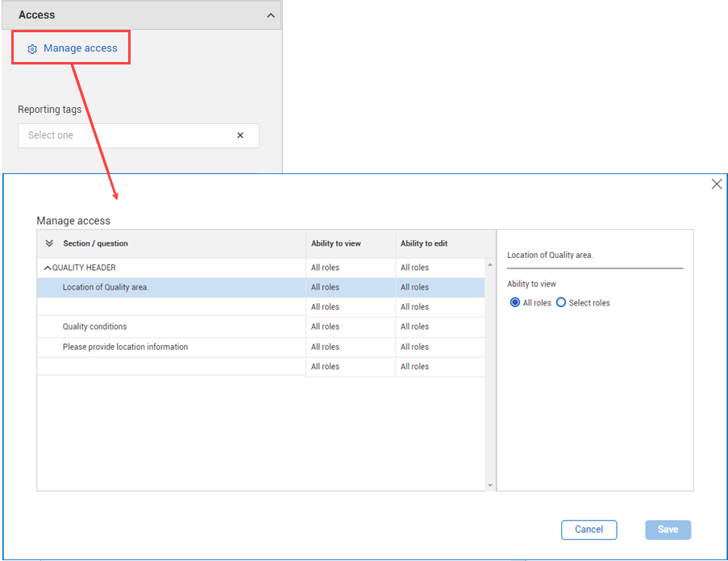The image size is (728, 561).
Task: Click the Cancel button
Action: [x=589, y=530]
